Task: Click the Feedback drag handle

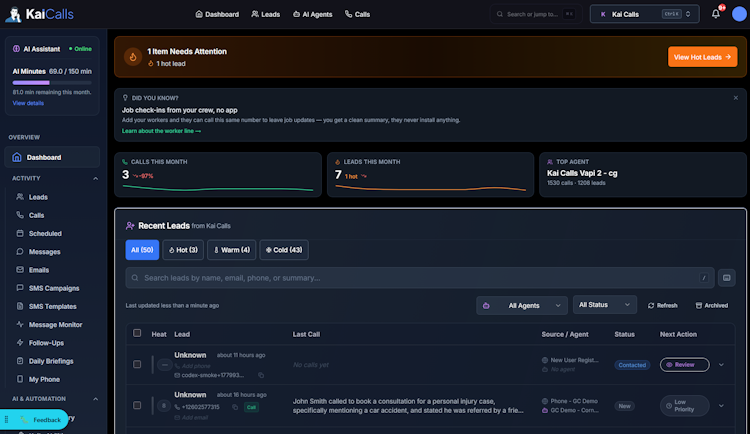Action: (x=7, y=420)
